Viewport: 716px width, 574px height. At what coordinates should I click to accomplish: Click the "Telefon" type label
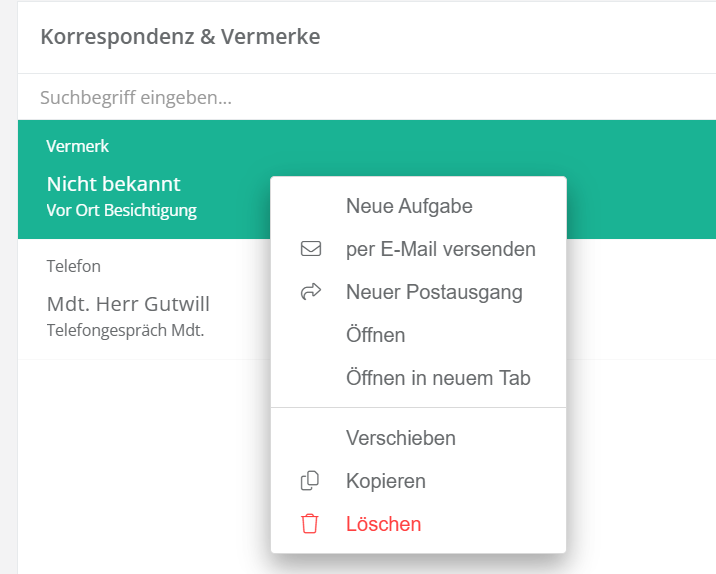[x=74, y=266]
